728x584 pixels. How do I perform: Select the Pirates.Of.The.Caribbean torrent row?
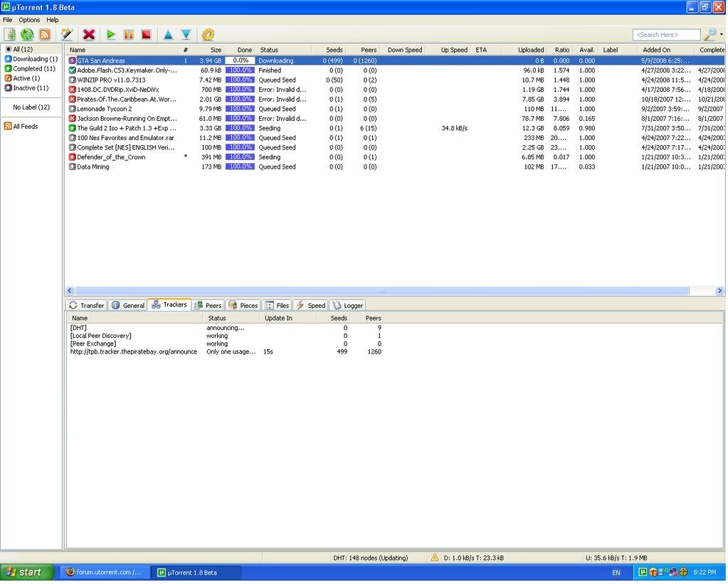[x=396, y=100]
